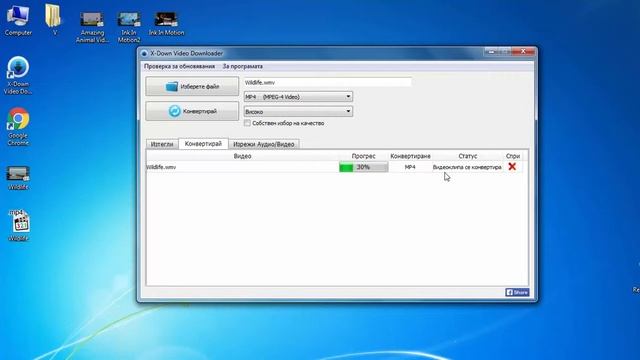Image resolution: width=640 pixels, height=360 pixels.
Task: Open Проверка за обновявания menu
Action: click(179, 66)
